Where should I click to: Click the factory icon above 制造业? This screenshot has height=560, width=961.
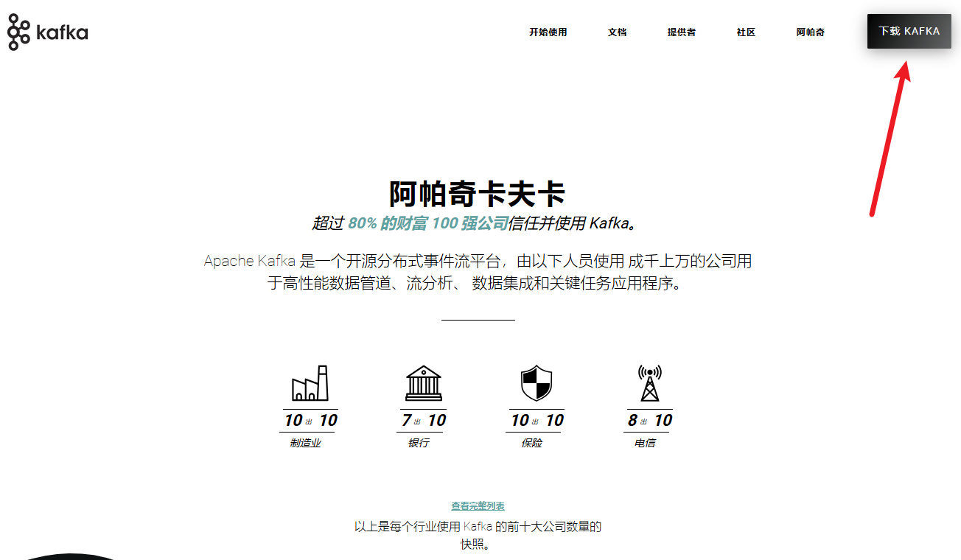310,382
